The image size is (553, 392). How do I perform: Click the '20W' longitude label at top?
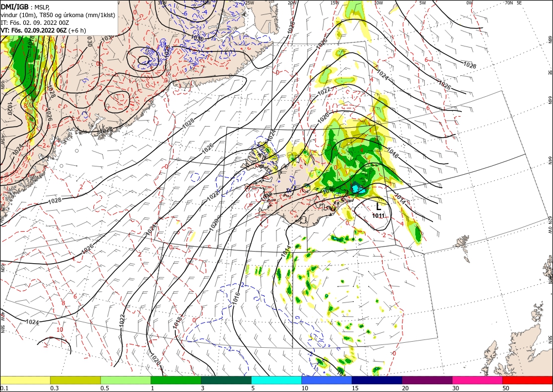(292, 3)
